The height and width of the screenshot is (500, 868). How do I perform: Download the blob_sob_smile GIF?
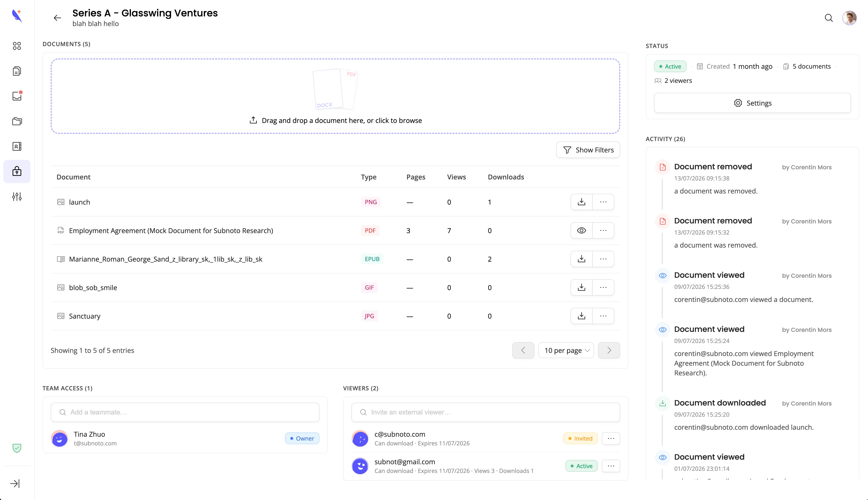581,287
